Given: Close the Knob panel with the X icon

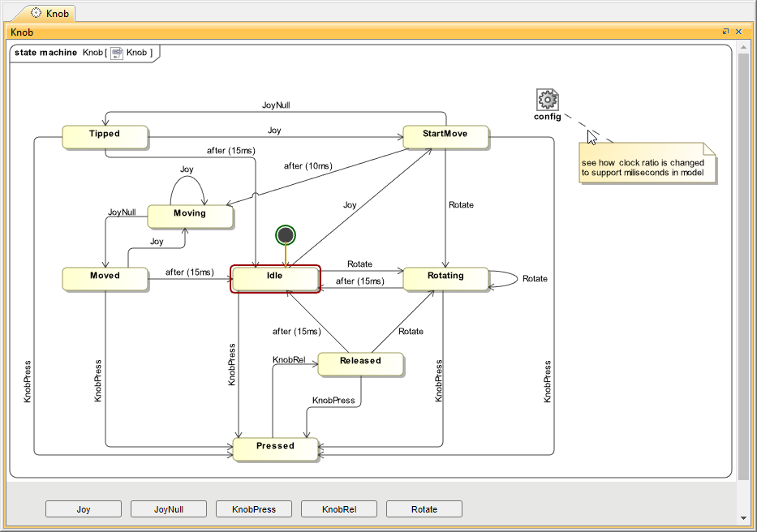Looking at the screenshot, I should 739,32.
